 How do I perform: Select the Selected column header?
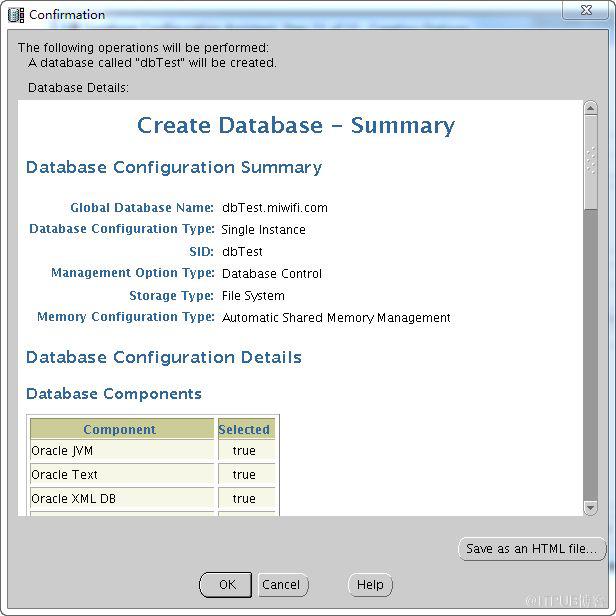click(244, 429)
